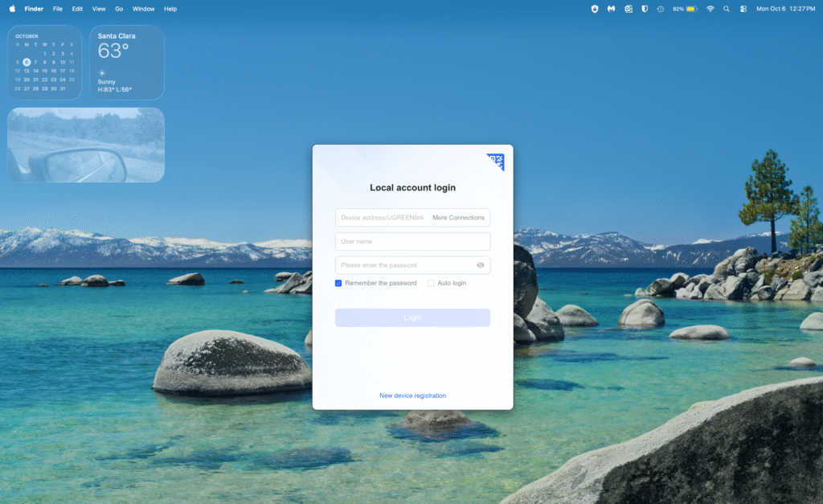The image size is (823, 504).
Task: Open the More Connections options
Action: click(x=458, y=218)
